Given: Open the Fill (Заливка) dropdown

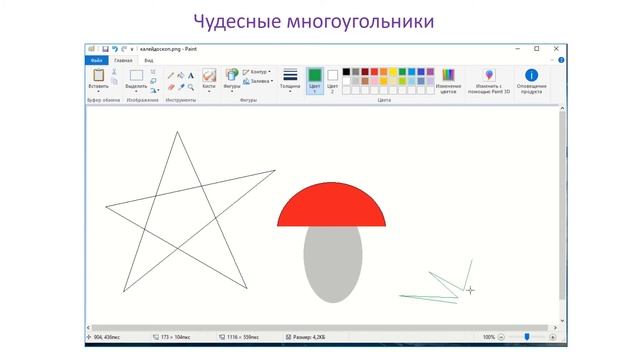Looking at the screenshot, I should pyautogui.click(x=258, y=81).
